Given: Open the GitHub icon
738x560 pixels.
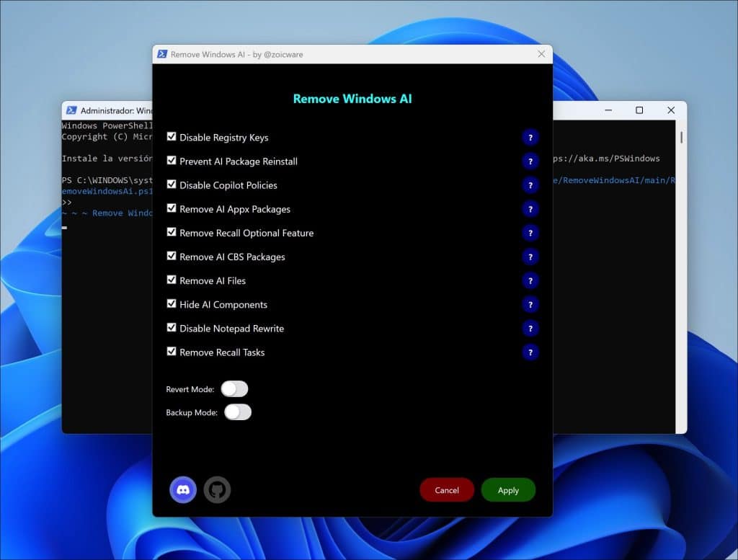Looking at the screenshot, I should pyautogui.click(x=218, y=489).
